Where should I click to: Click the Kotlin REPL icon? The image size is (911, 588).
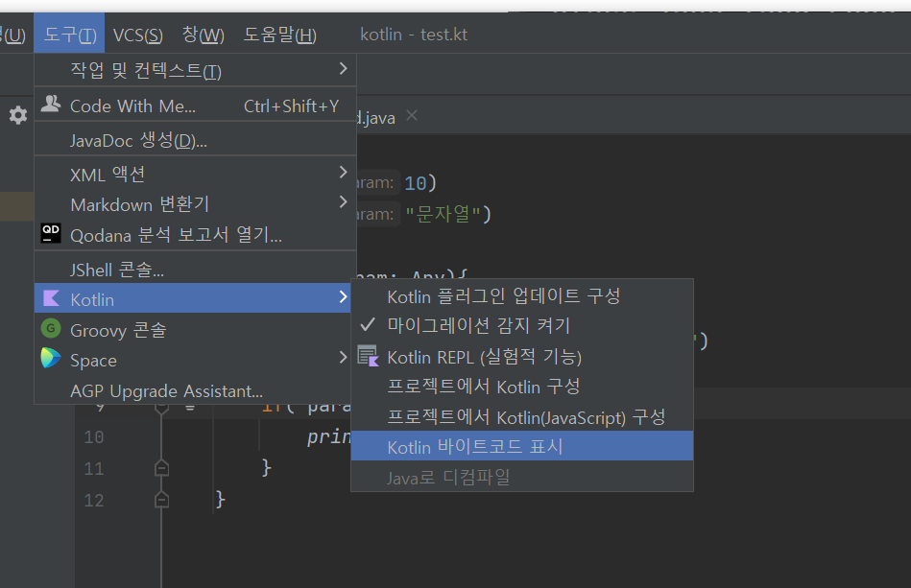click(x=369, y=356)
